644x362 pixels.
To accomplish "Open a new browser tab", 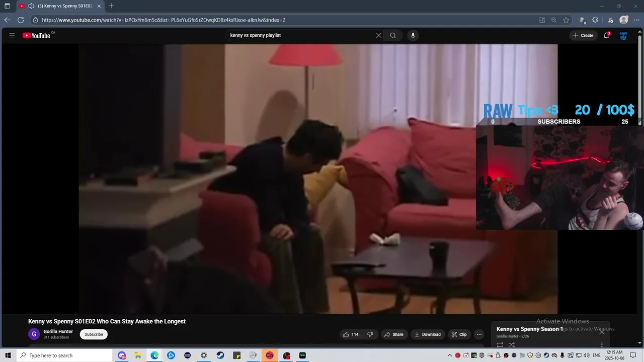I will click(111, 6).
